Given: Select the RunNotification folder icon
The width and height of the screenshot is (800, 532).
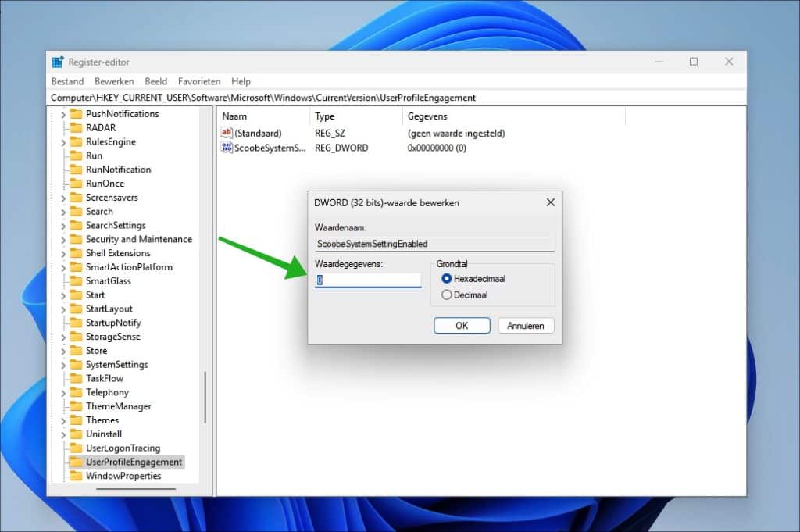Looking at the screenshot, I should pyautogui.click(x=76, y=170).
